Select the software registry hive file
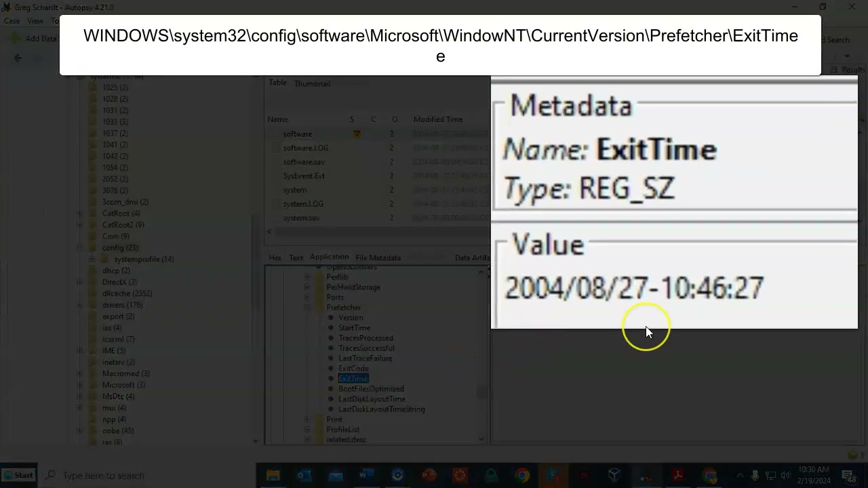This screenshot has width=868, height=488. [298, 134]
